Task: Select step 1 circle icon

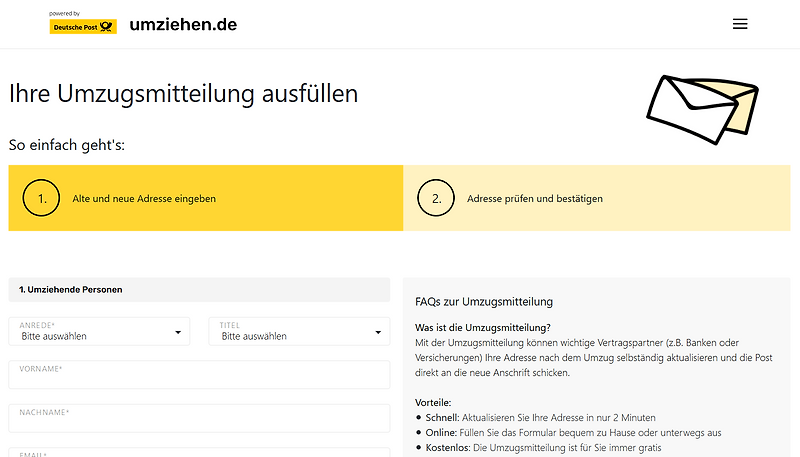Action: point(41,198)
